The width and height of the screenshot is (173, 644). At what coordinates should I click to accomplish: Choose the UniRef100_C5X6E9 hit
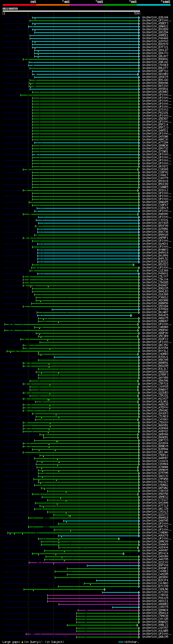coord(155,65)
